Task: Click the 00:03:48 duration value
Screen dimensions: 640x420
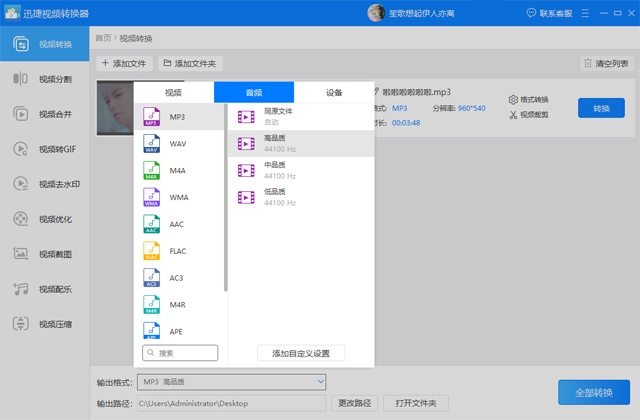Action: (406, 123)
